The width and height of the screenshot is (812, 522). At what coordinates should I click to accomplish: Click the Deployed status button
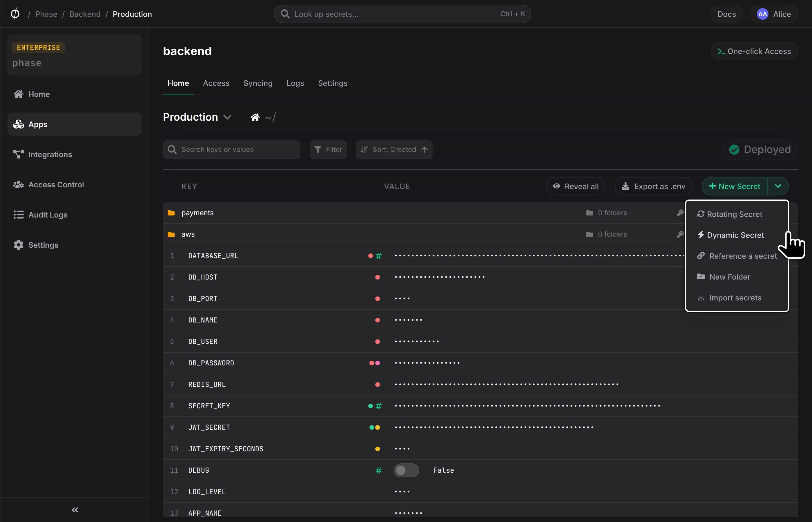point(760,149)
